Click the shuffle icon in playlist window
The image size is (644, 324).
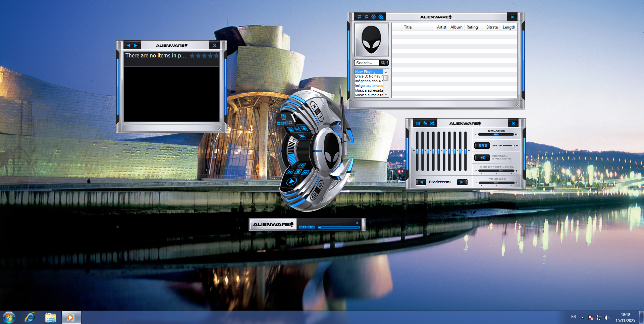[359, 17]
